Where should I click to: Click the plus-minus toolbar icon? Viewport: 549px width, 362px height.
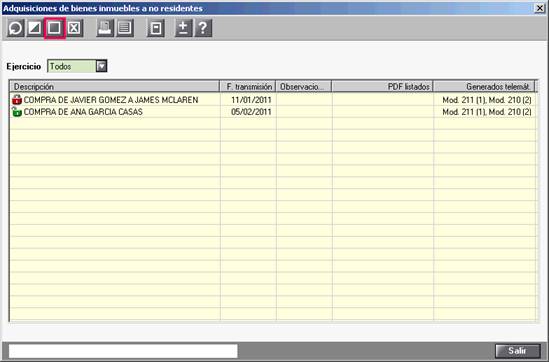(183, 28)
